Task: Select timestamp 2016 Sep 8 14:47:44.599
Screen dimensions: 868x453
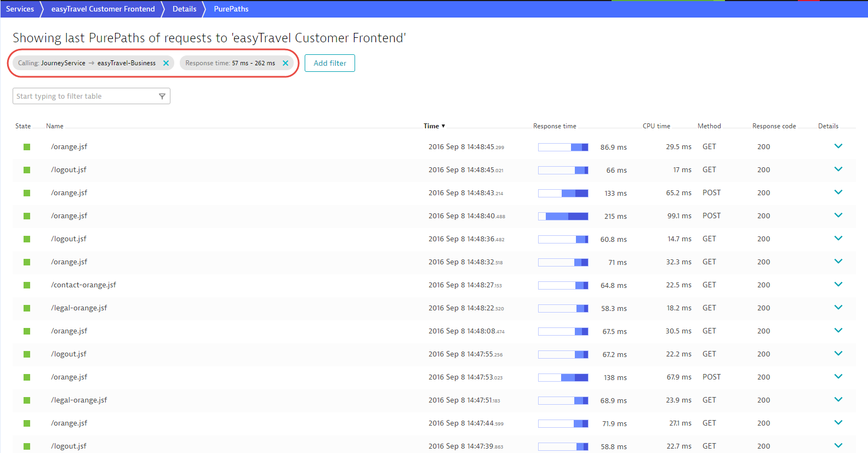Action: [x=466, y=423]
